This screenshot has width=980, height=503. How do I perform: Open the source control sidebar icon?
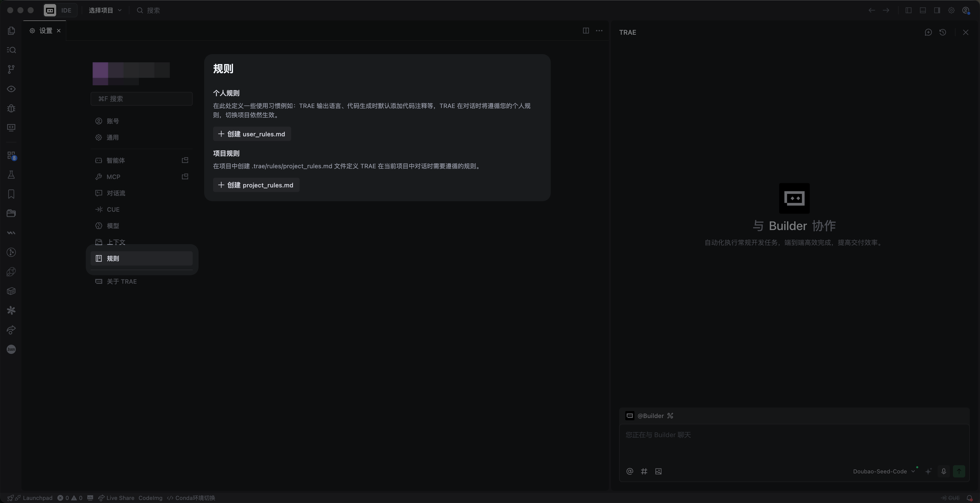pyautogui.click(x=11, y=69)
